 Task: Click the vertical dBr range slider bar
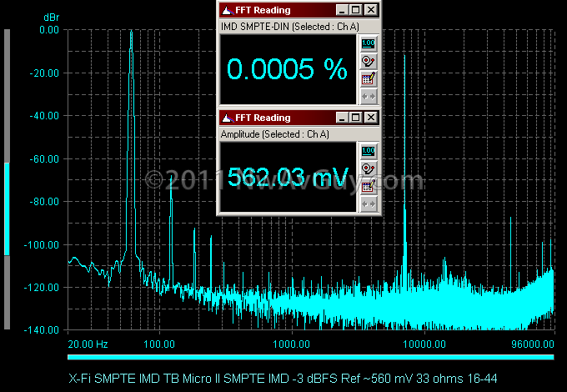7,179
